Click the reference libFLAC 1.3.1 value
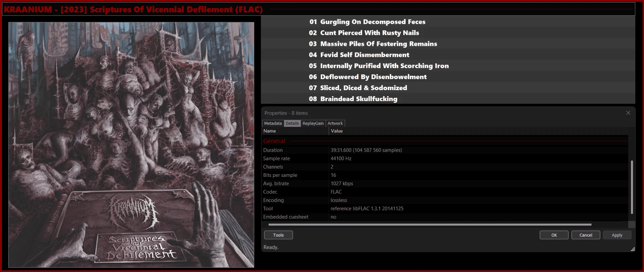This screenshot has width=644, height=272. (367, 209)
